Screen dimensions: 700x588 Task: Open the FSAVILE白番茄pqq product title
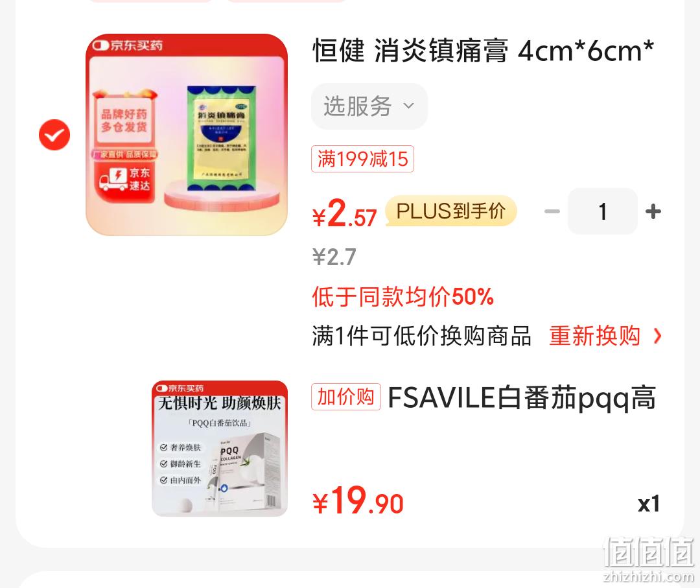coord(522,398)
